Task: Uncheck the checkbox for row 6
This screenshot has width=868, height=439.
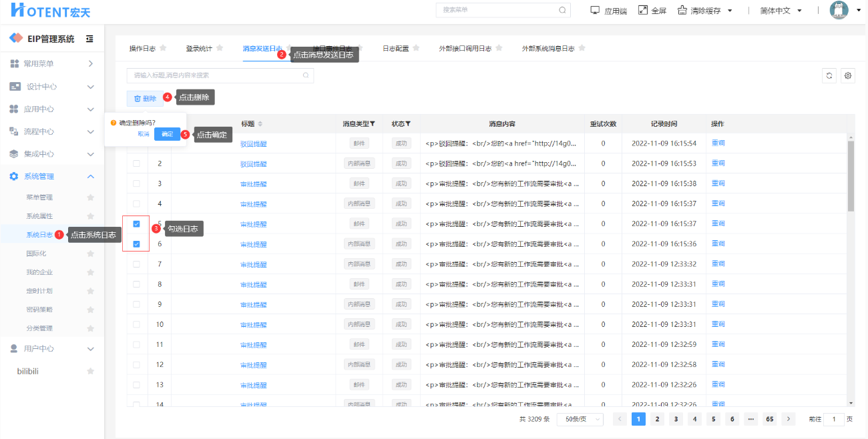Action: coord(136,244)
